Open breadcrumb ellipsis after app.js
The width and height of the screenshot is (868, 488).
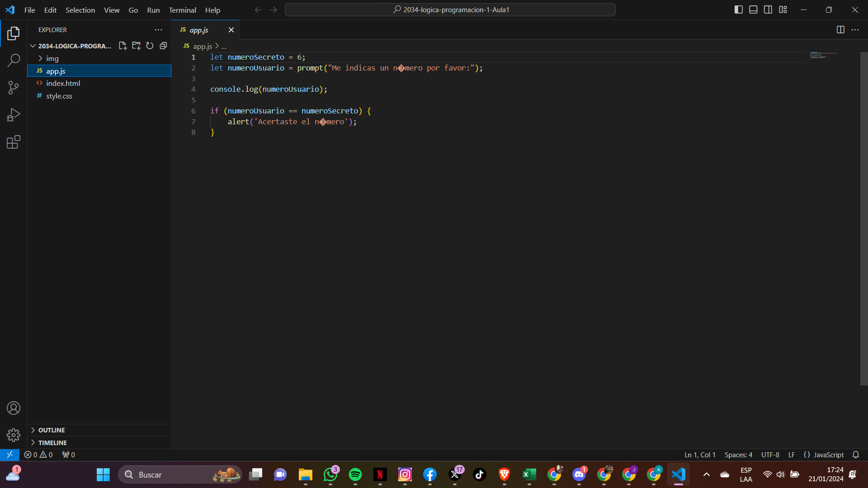tap(224, 46)
